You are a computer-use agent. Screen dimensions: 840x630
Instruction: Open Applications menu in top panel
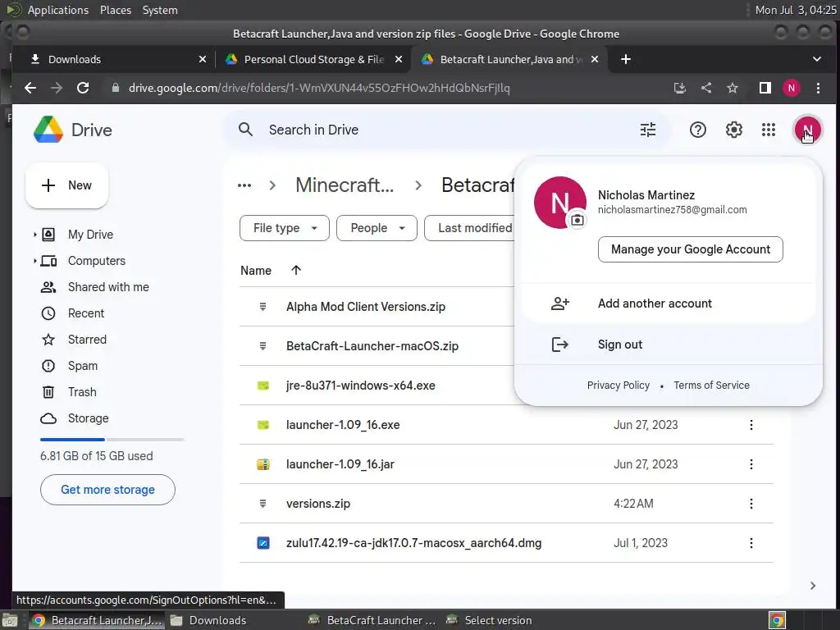(x=58, y=10)
